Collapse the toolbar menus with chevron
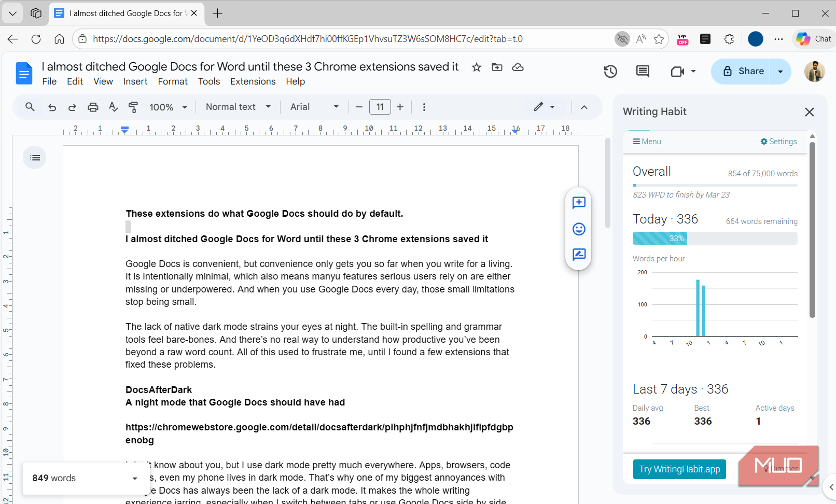This screenshot has width=836, height=504. pyautogui.click(x=584, y=107)
